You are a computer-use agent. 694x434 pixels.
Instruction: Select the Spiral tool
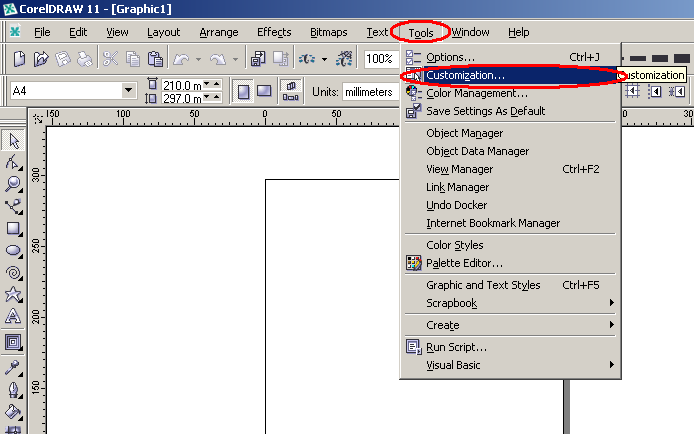[13, 273]
